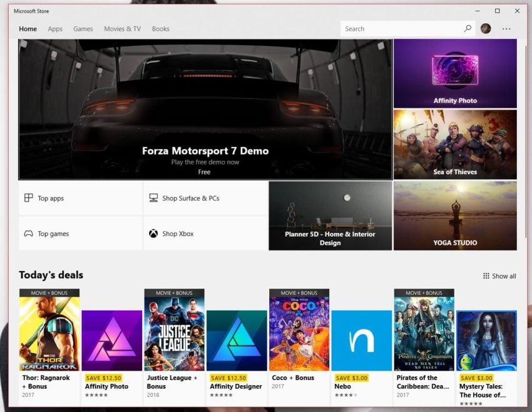
Task: Open the Top apps tile
Action: 80,198
